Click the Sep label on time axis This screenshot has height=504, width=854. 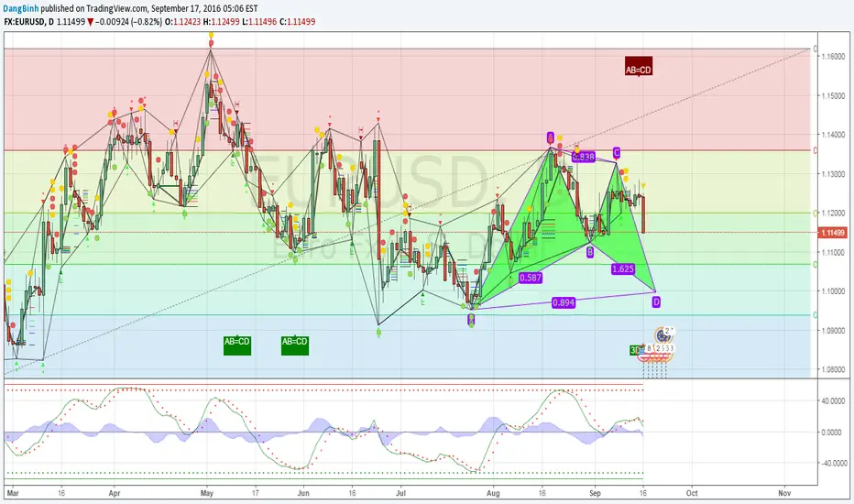(x=595, y=493)
